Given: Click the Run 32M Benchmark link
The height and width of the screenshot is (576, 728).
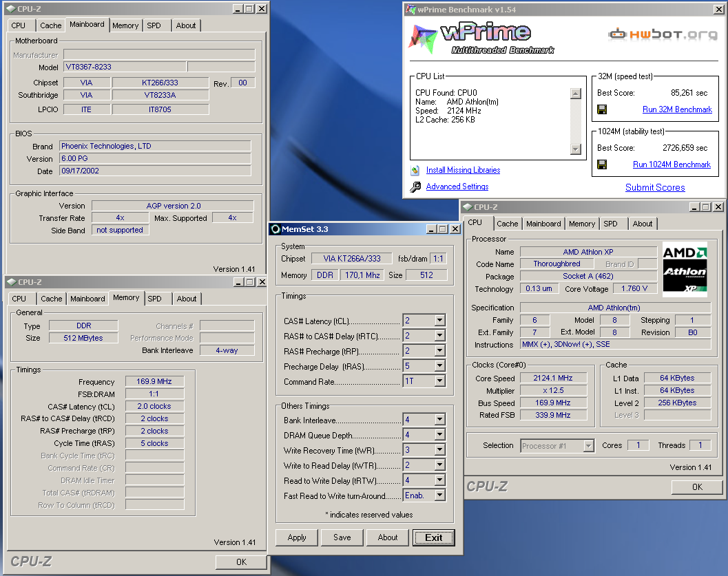Looking at the screenshot, I should pyautogui.click(x=677, y=109).
